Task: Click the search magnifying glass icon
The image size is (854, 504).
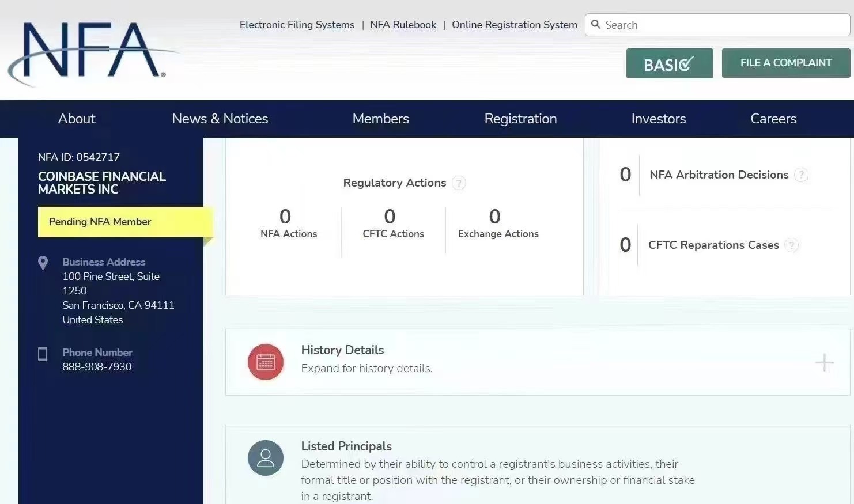Action: (596, 25)
